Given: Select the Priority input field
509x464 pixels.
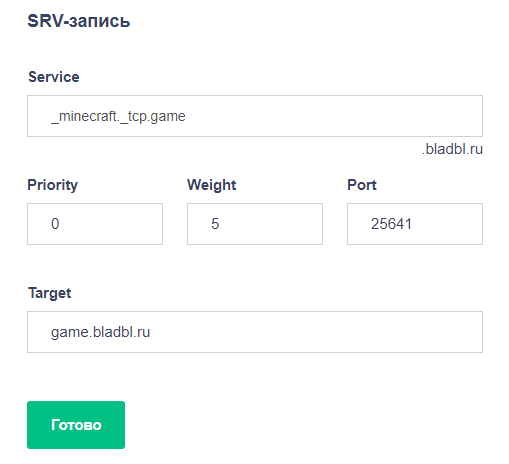Looking at the screenshot, I should pyautogui.click(x=95, y=224).
